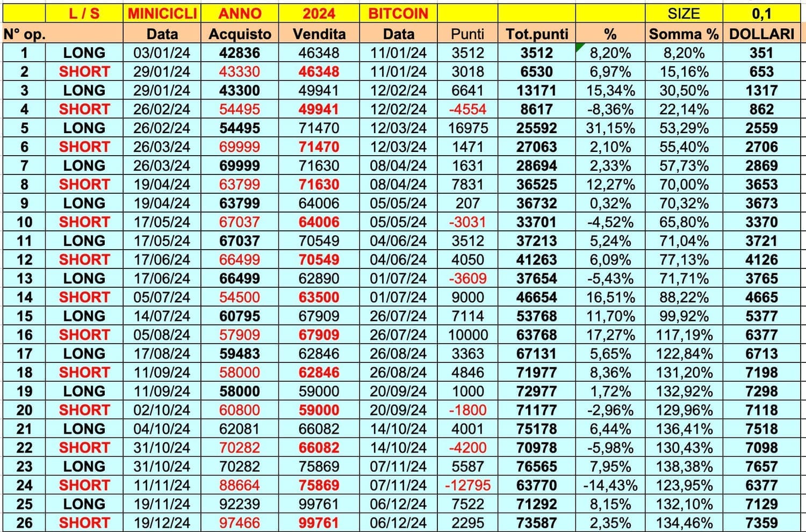The image size is (806, 532).
Task: Click the 'ANNO' header cell
Action: tap(240, 13)
